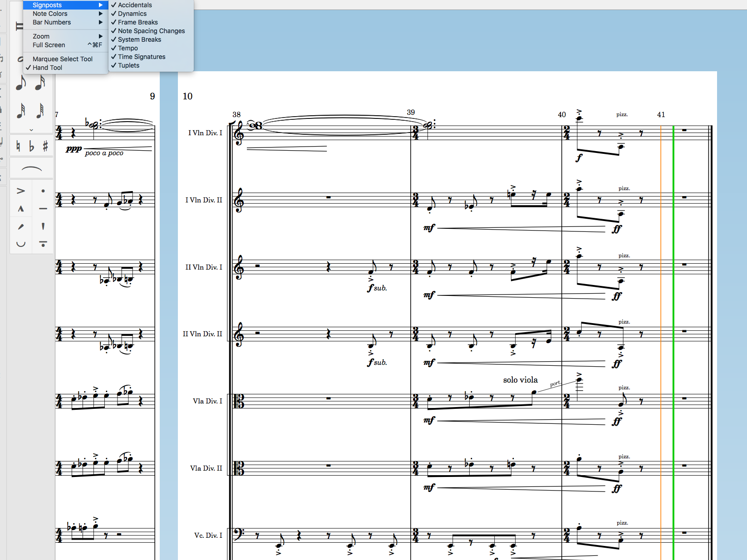Select the 'II Vln Div. I' staff label
This screenshot has height=560, width=747.
point(204,267)
